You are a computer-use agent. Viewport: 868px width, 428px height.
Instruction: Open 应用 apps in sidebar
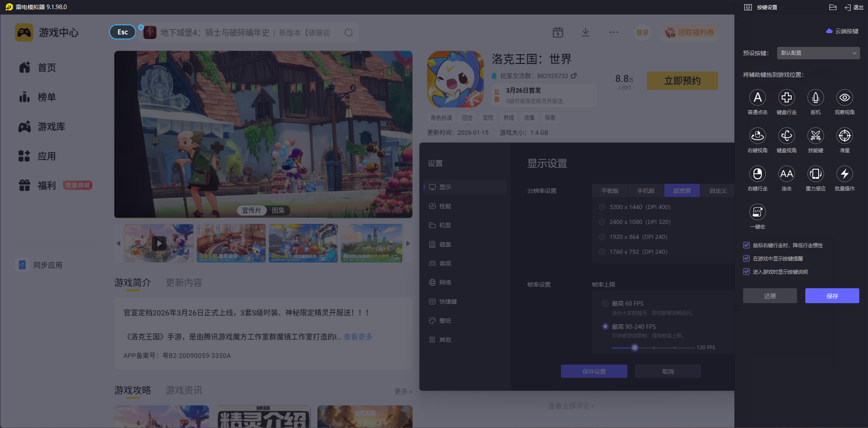(x=37, y=156)
